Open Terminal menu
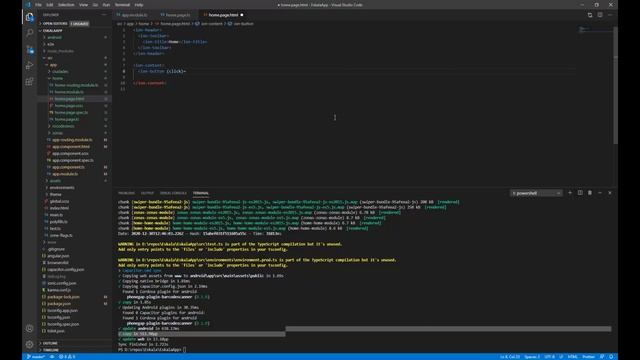Screen dimensions: 640x360 [122, 5]
